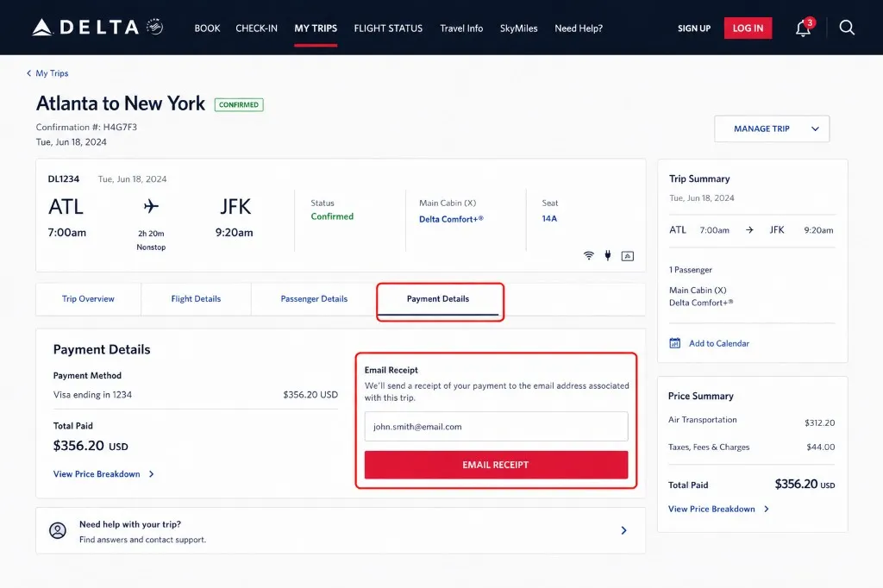
Task: Click seat 14A link
Action: click(549, 218)
